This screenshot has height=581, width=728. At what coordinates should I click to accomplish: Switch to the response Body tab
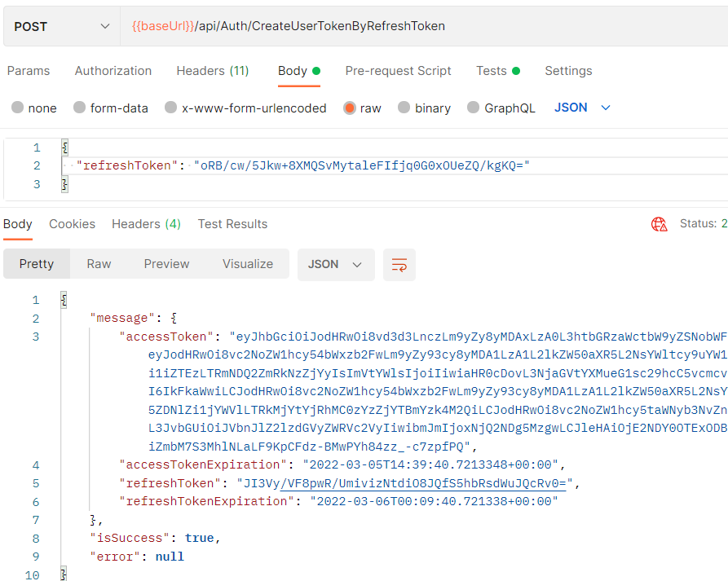(x=18, y=224)
